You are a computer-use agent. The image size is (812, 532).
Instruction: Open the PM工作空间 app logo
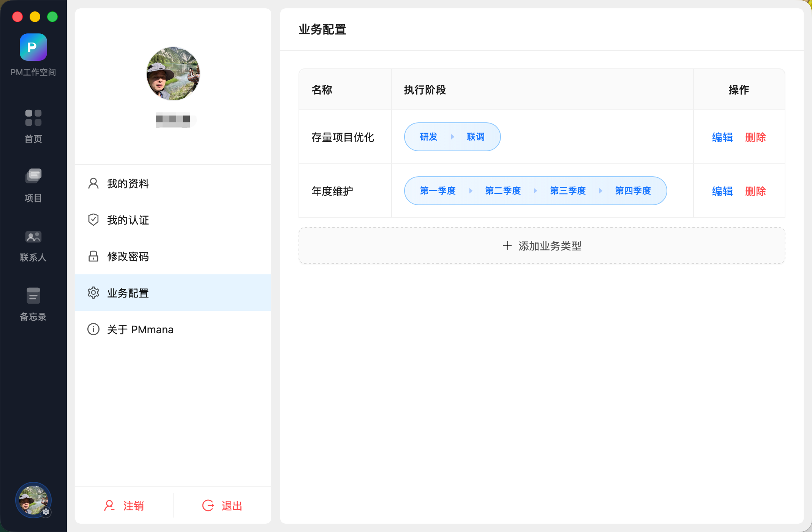coord(33,47)
